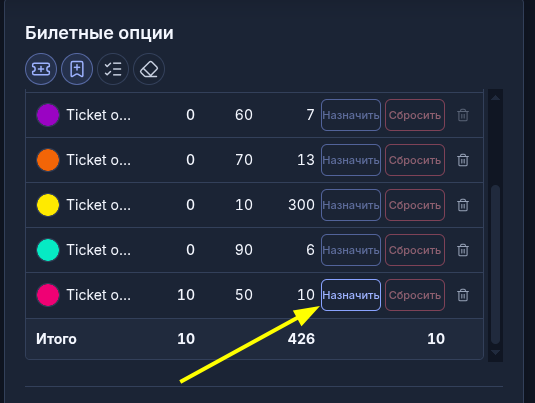Click the purple color swatch
The height and width of the screenshot is (403, 535).
(48, 115)
